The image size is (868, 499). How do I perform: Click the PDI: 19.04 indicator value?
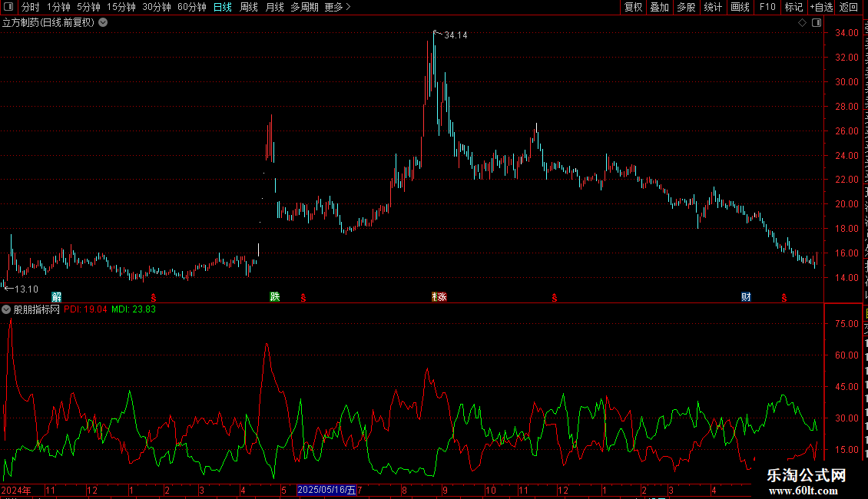(85, 309)
